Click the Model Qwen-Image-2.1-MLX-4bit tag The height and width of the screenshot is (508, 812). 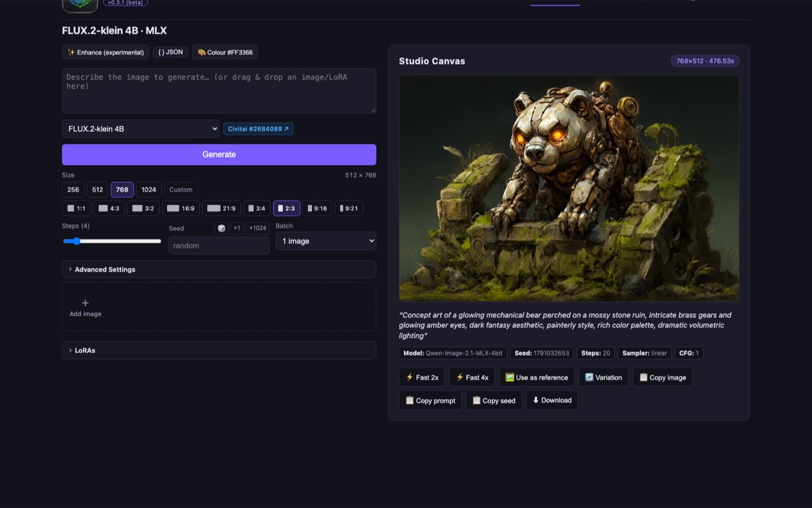click(453, 353)
